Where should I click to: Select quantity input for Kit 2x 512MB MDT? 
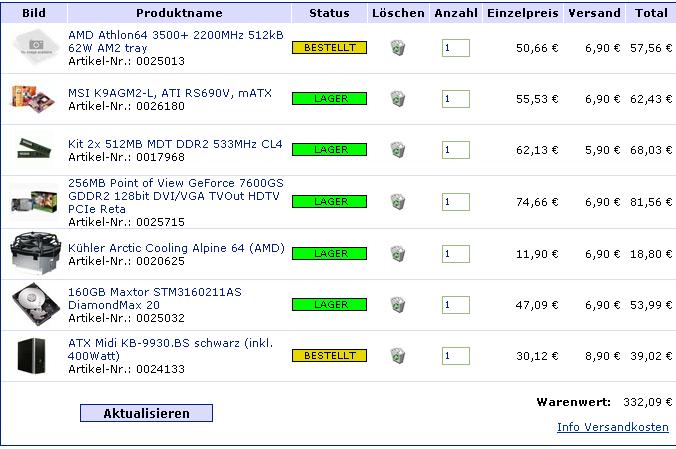(x=456, y=150)
